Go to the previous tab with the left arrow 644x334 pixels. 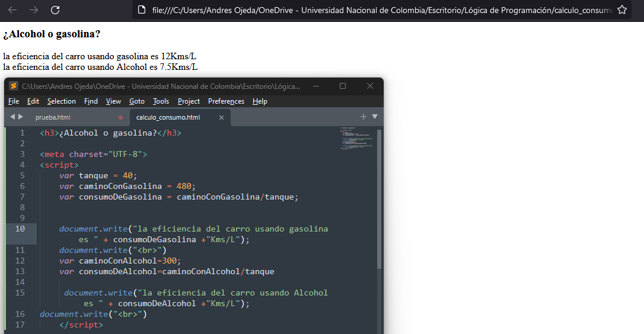(x=12, y=117)
